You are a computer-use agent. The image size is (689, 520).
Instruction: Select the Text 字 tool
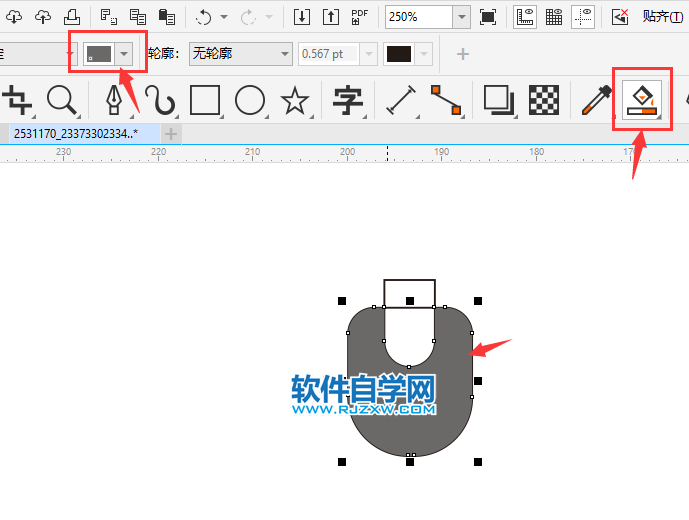pos(348,101)
